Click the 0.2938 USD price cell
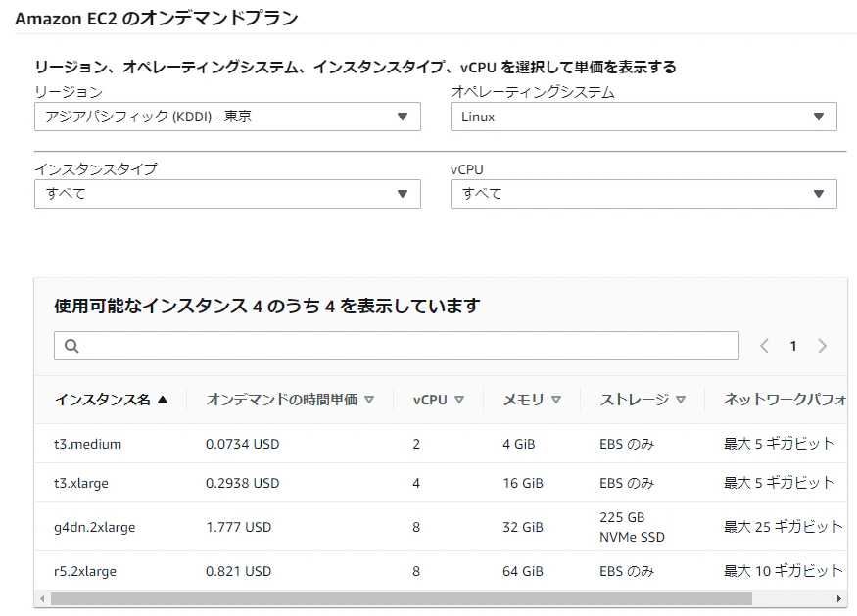The width and height of the screenshot is (857, 616). tap(242, 483)
